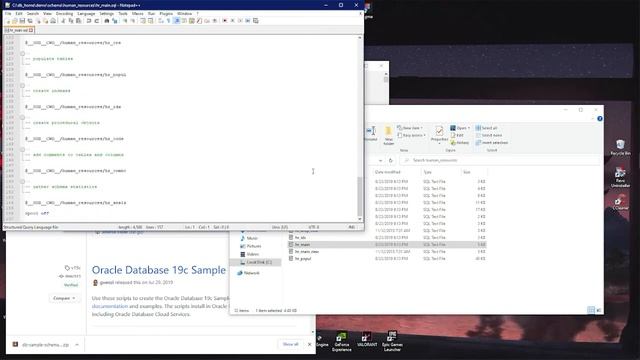Click New folder in File Explorer ribbon
This screenshot has height=360, width=640.
pos(389,136)
